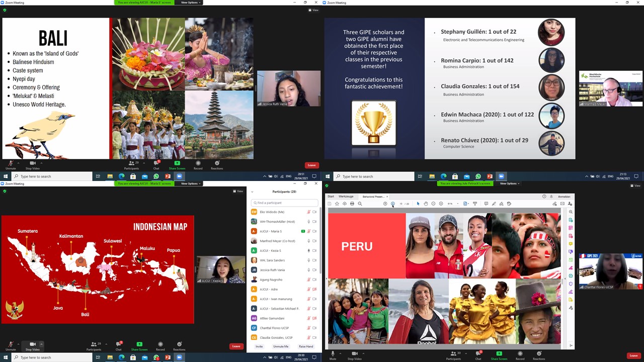Toggle Stop Video in the Peru slide meeting
Screen dimensions: 644x362
pos(354,355)
